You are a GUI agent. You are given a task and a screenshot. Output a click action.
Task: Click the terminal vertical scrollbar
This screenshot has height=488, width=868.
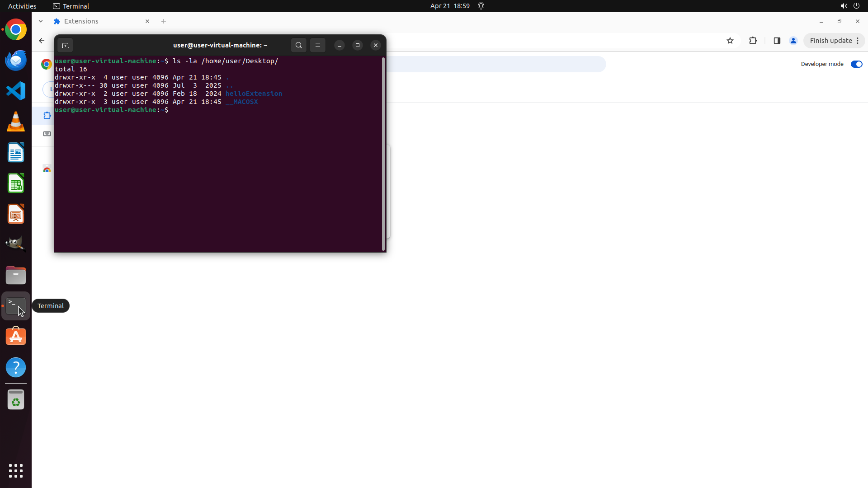pos(383,154)
